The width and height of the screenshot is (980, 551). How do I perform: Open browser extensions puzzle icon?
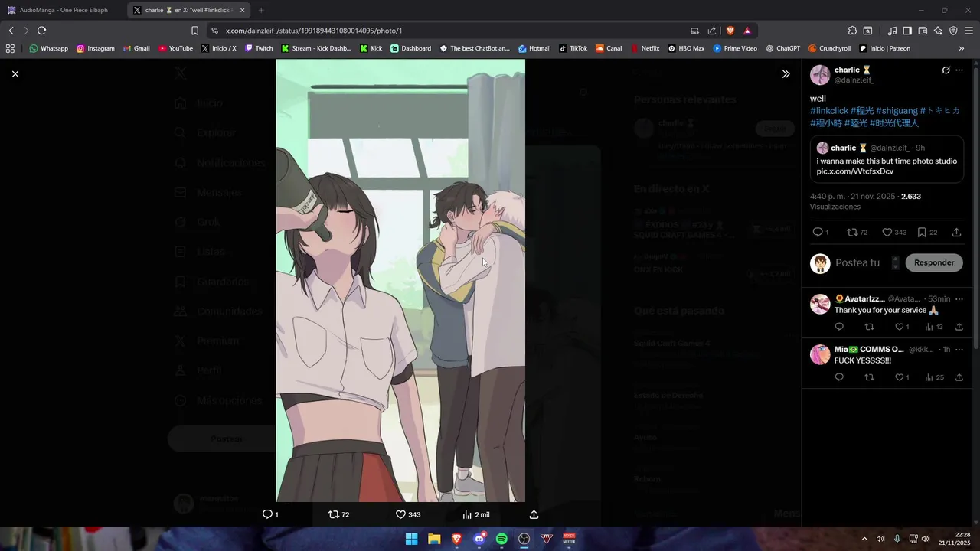[852, 31]
